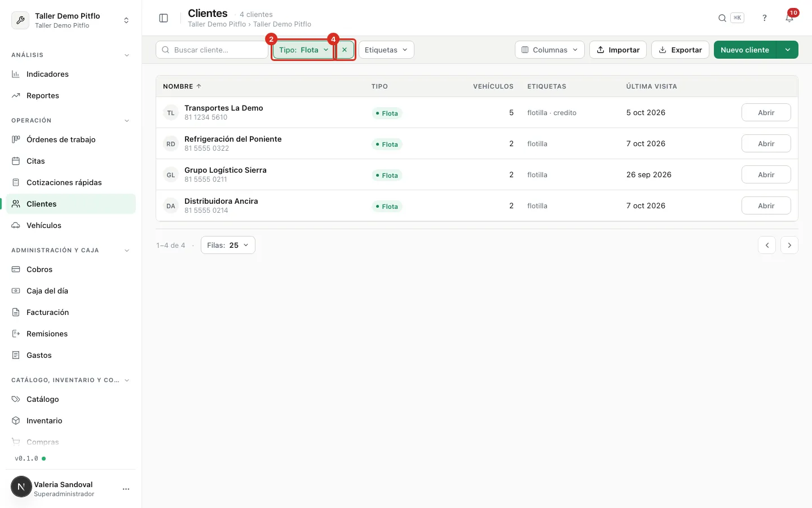Expand the Nuevo cliente arrow menu
812x508 pixels.
[787, 50]
